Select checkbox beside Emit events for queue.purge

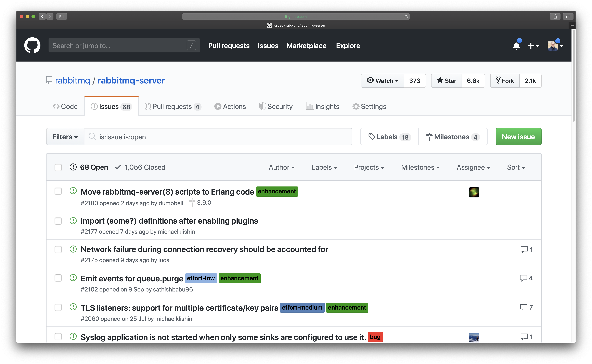tap(58, 278)
